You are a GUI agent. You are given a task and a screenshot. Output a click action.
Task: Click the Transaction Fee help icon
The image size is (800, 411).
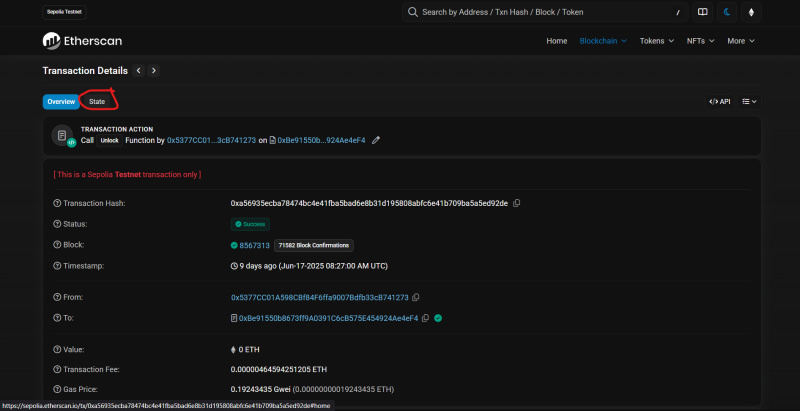[57, 369]
